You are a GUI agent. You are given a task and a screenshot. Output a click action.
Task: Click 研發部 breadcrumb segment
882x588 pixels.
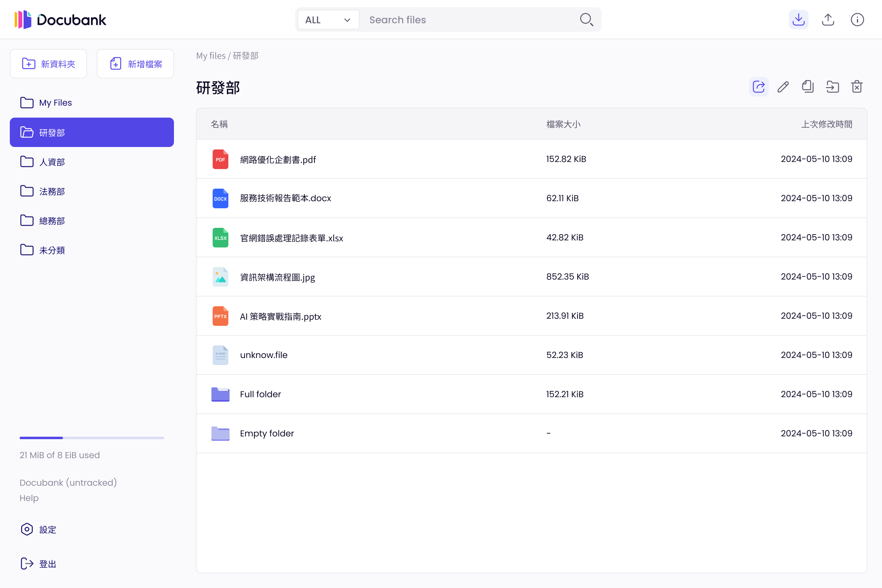pos(246,56)
